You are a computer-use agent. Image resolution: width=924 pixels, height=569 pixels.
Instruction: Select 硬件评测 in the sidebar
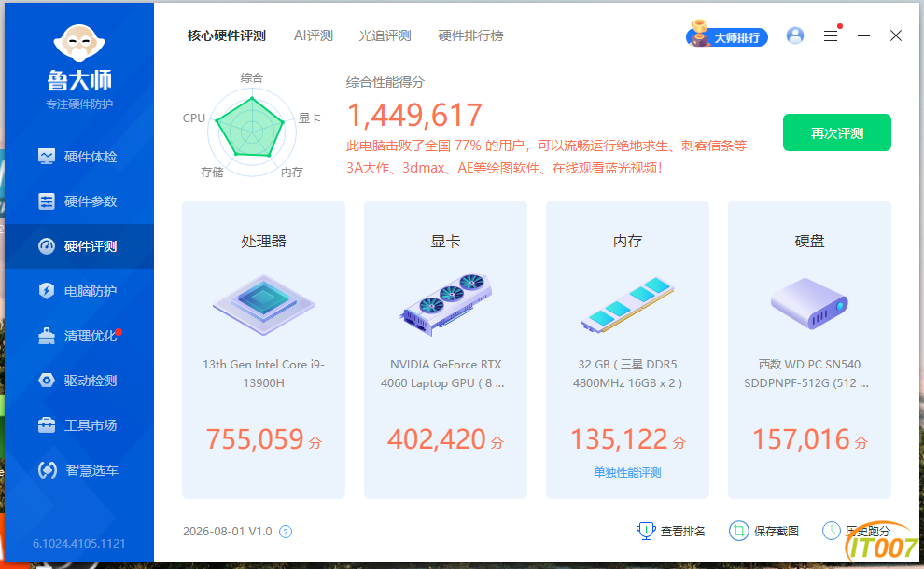[x=79, y=246]
